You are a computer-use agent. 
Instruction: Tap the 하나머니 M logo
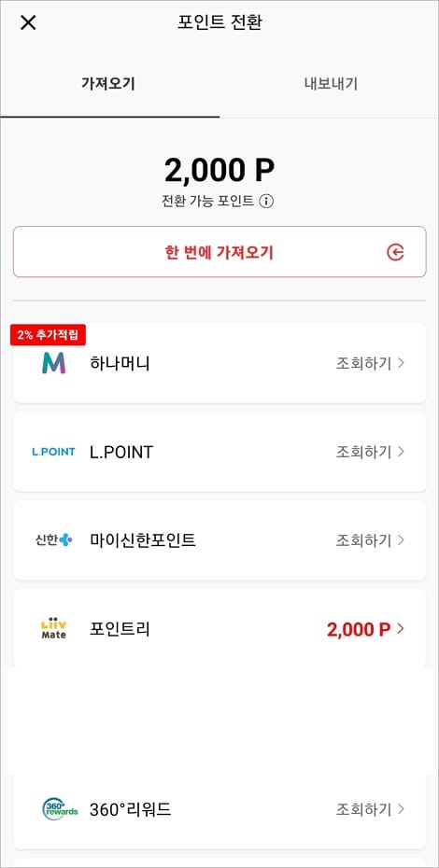(54, 363)
